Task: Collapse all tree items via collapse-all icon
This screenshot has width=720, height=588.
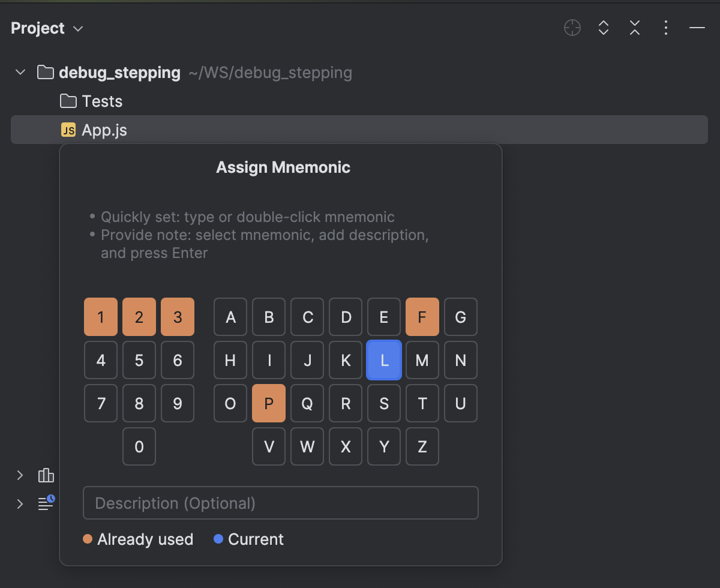Action: coord(634,28)
